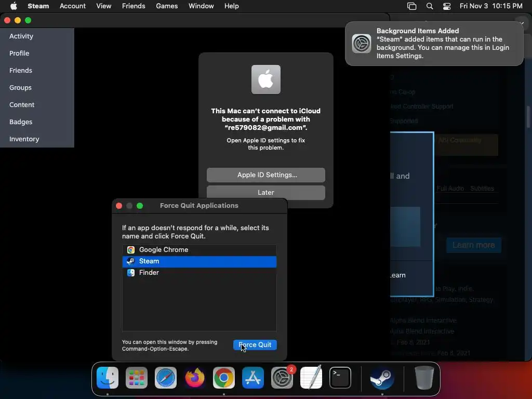Click the Learn more button on the Steam page
The image size is (532, 399).
(x=474, y=245)
